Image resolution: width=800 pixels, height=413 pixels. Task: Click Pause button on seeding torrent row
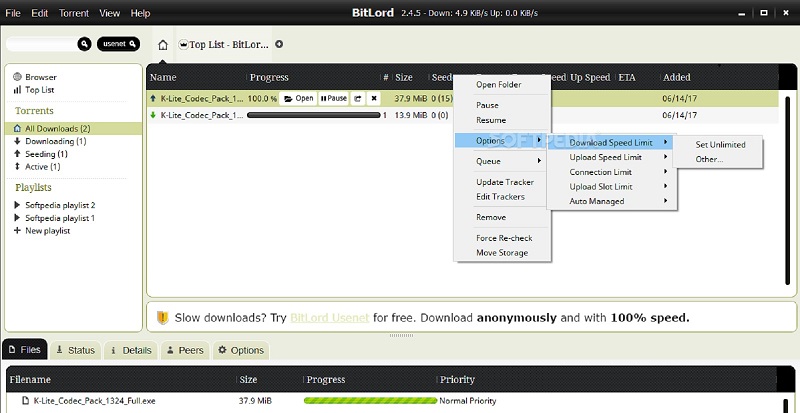pyautogui.click(x=334, y=99)
